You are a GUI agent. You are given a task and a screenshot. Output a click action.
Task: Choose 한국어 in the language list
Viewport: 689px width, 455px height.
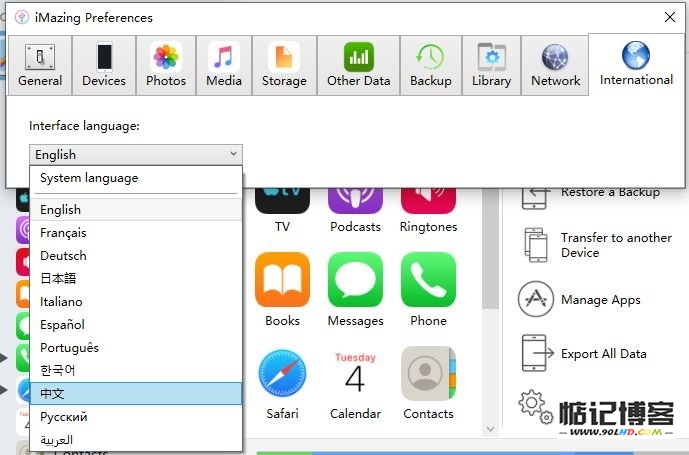[x=136, y=370]
